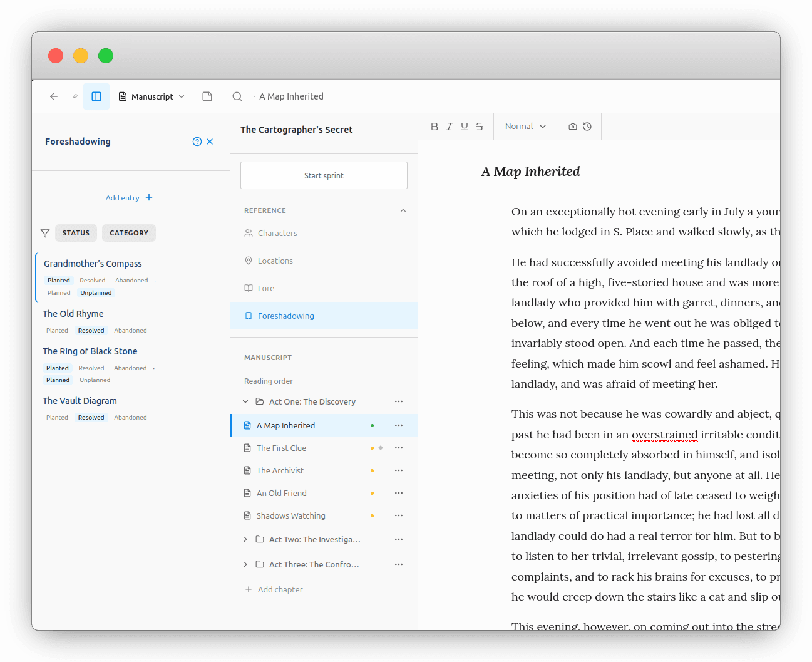The image size is (812, 662).
Task: Open more options for A Map Inherited
Action: [399, 425]
